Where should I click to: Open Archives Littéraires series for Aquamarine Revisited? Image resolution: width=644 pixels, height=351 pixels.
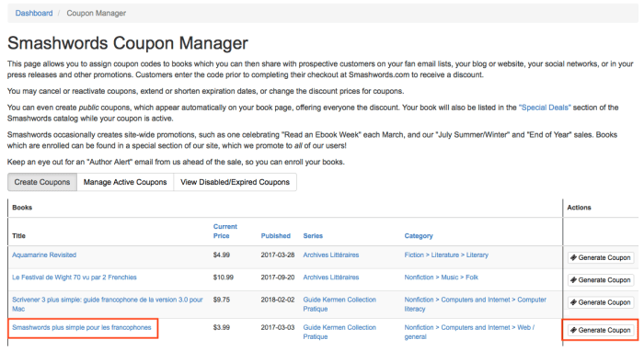coord(331,255)
